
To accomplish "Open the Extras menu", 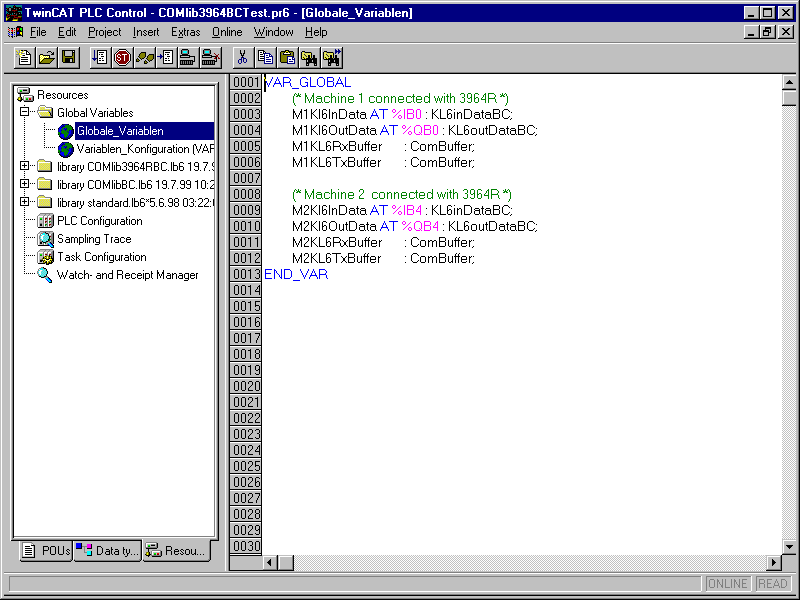I will pos(186,32).
